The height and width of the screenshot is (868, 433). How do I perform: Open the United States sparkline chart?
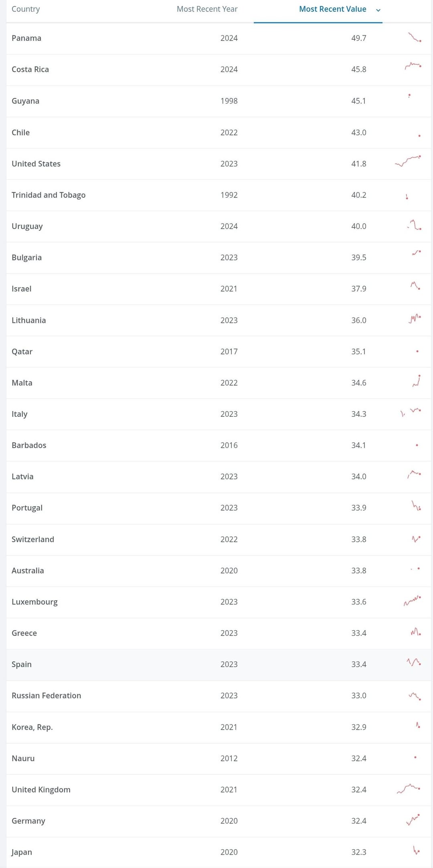408,160
